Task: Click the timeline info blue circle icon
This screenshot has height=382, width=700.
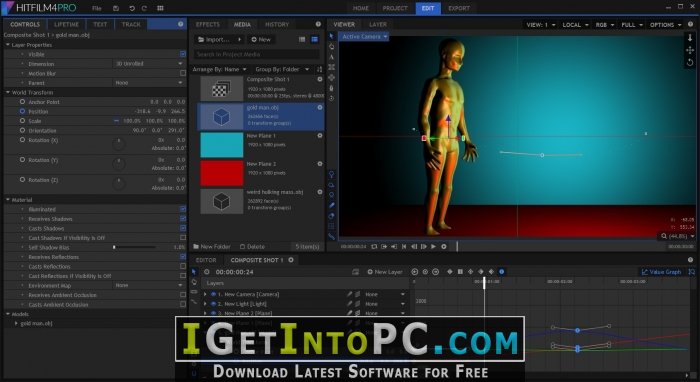Action: 501,271
